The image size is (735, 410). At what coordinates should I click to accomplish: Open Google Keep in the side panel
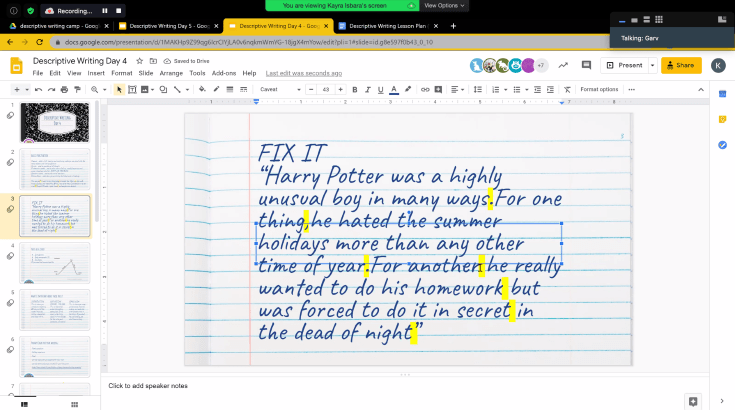coord(722,119)
